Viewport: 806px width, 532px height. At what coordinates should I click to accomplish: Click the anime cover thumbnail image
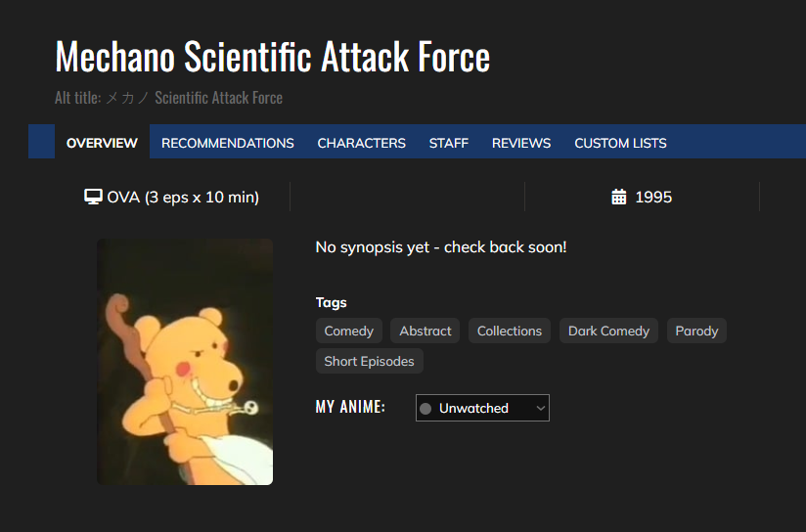click(185, 362)
